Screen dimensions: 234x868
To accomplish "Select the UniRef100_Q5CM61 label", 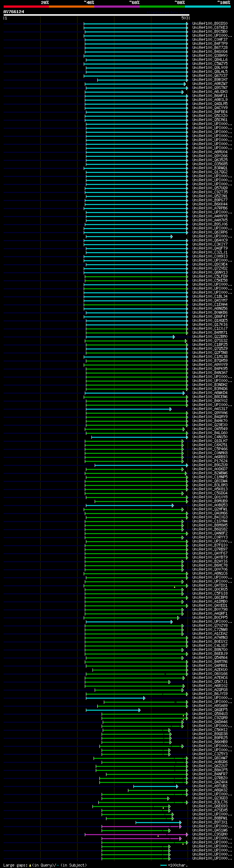I will click(x=210, y=120).
